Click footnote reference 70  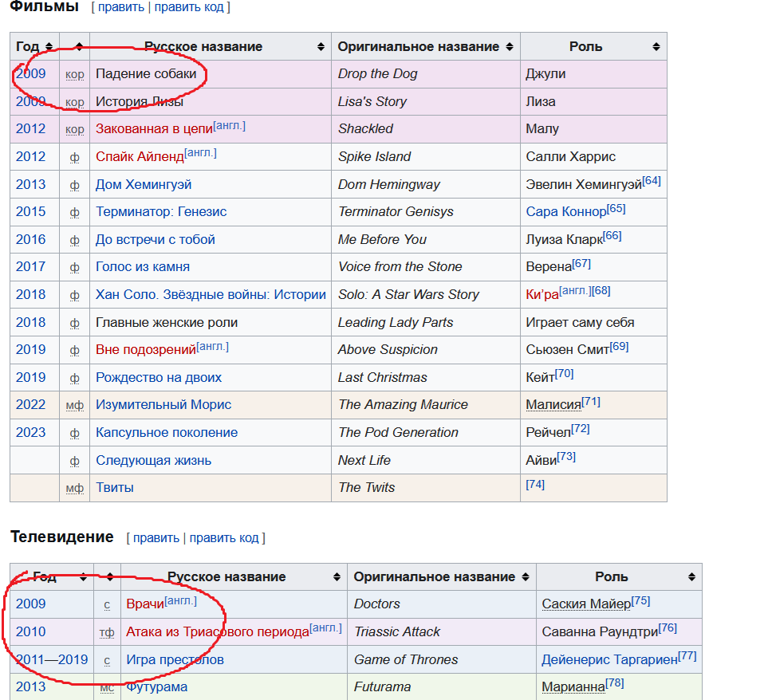point(565,374)
